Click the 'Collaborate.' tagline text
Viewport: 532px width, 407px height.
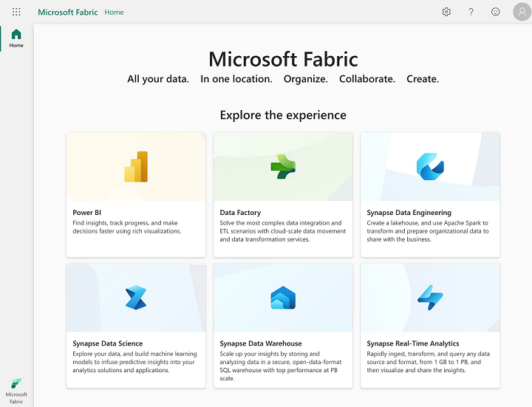pos(367,79)
